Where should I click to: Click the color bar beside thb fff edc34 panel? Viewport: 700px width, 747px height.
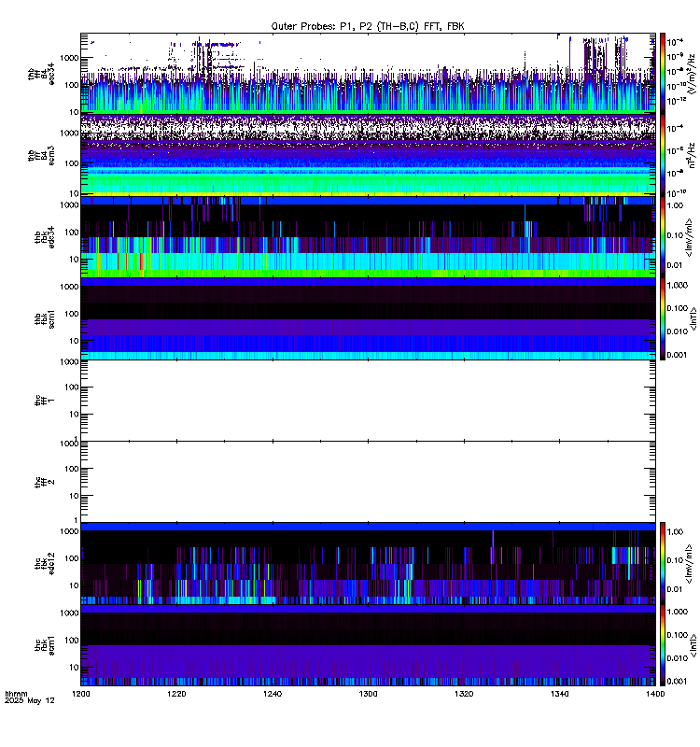click(663, 74)
